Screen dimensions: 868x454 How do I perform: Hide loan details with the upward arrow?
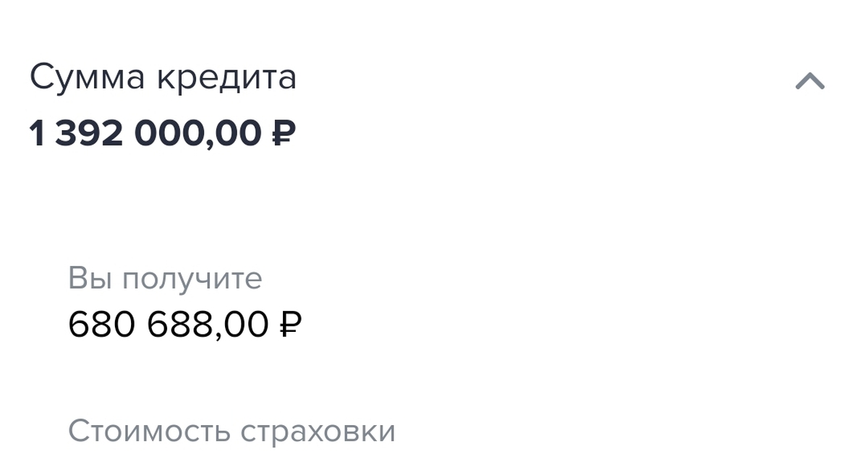(809, 81)
